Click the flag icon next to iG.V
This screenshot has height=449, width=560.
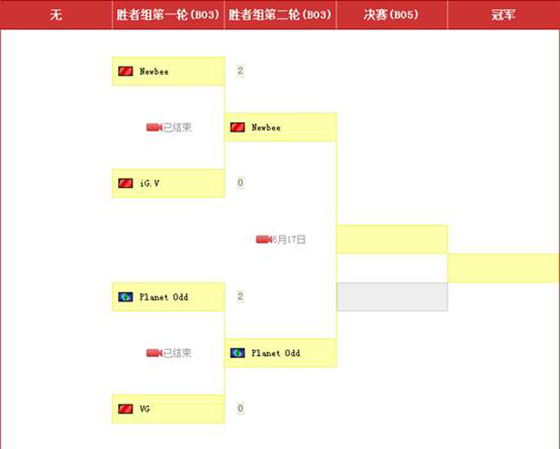pyautogui.click(x=125, y=183)
